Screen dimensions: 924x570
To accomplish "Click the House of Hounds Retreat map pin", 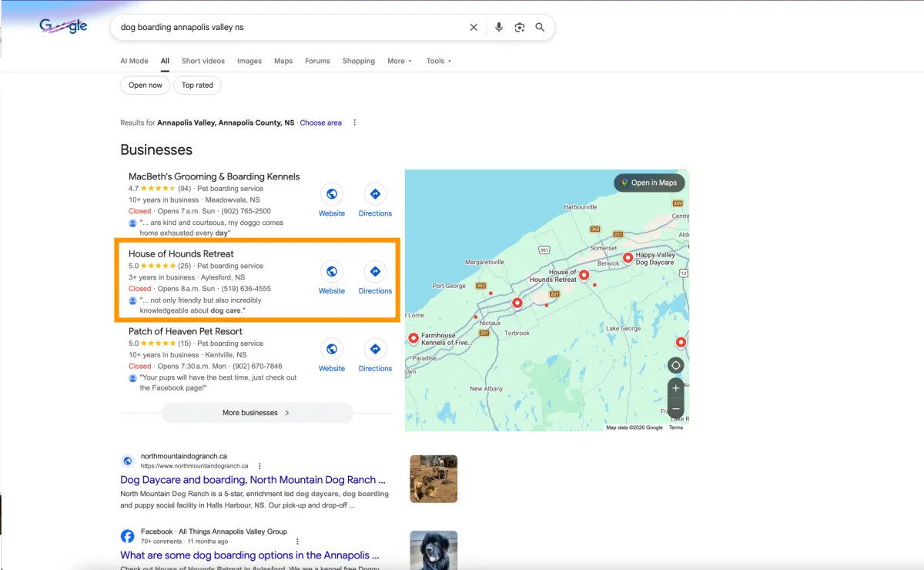I will click(584, 274).
